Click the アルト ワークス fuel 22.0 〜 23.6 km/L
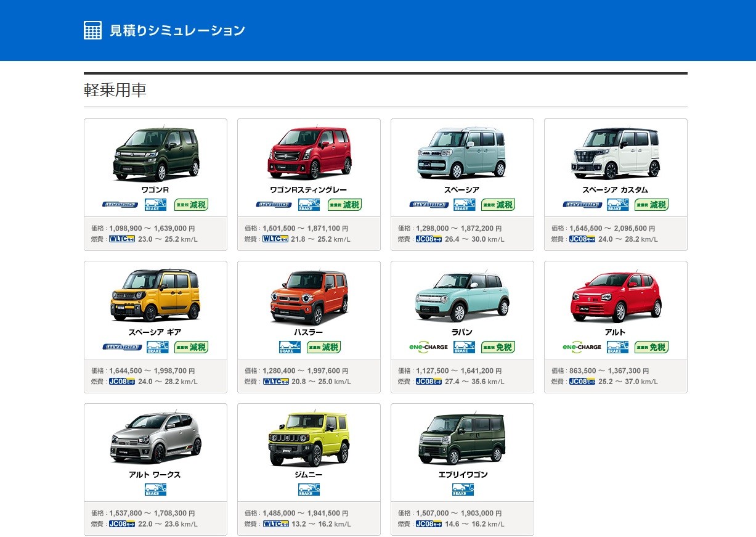The image size is (756, 537). (x=168, y=524)
